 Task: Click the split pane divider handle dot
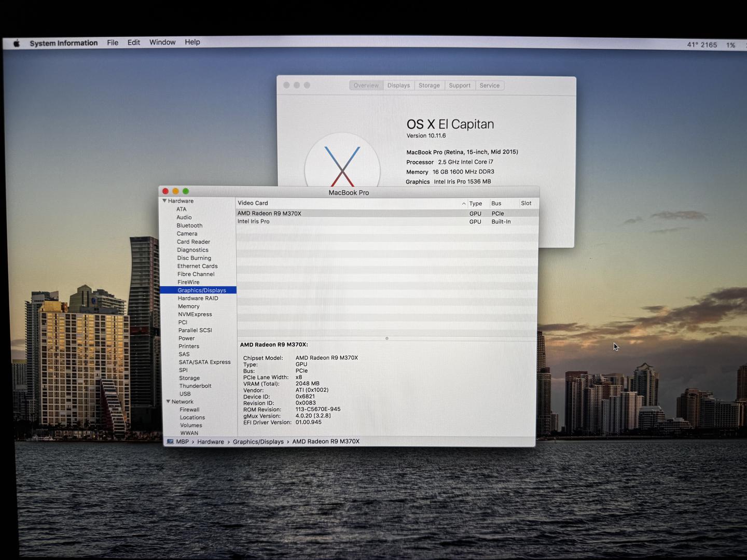[387, 338]
